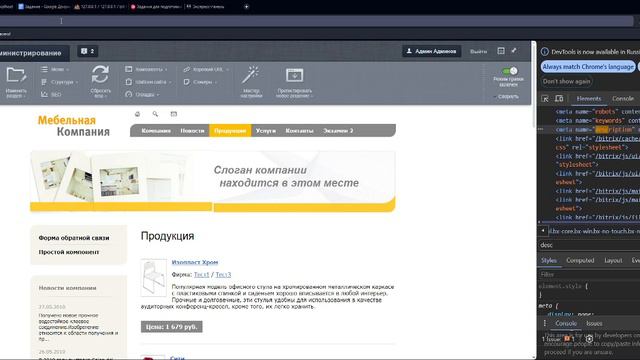Viewport: 640px width, 360px height.
Task: Open the Шаблон сайта dropdown
Action: (x=148, y=82)
